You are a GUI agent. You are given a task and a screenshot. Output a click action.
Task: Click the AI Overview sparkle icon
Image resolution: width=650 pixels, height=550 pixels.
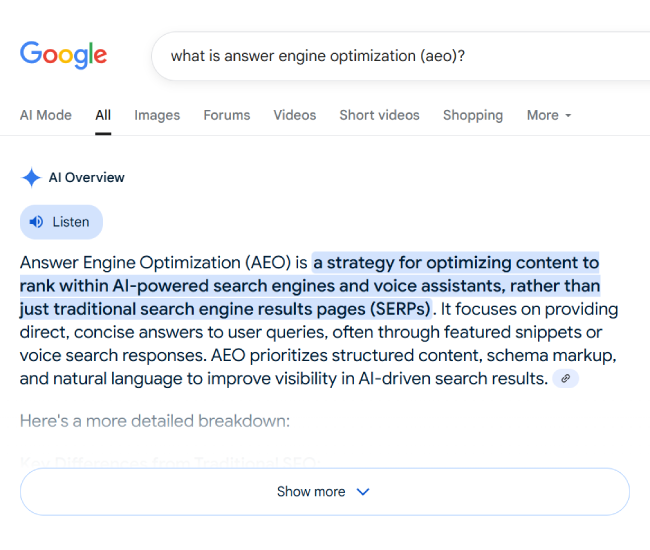click(31, 178)
